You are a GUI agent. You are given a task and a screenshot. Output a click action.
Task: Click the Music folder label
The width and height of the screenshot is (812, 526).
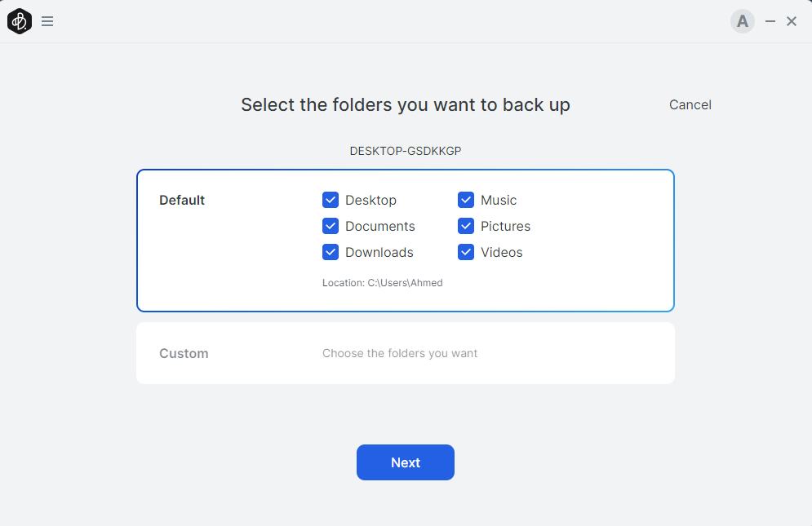point(499,200)
